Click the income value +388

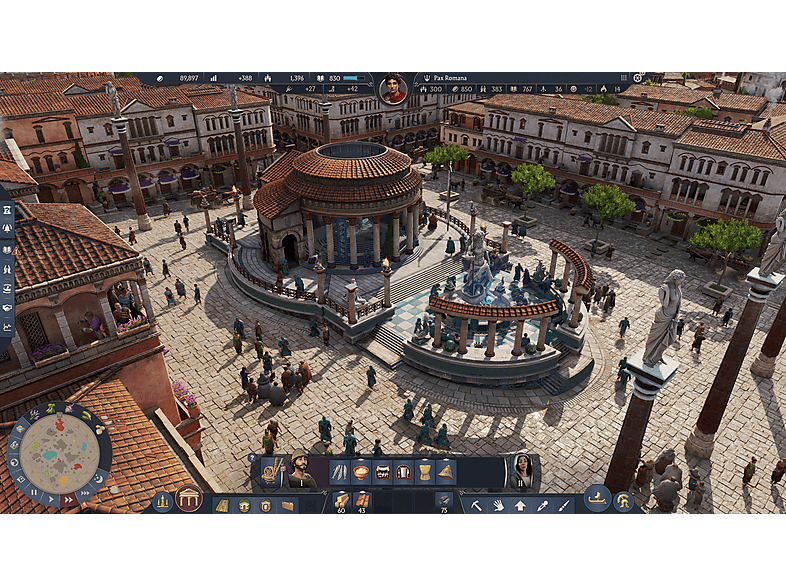pos(245,78)
